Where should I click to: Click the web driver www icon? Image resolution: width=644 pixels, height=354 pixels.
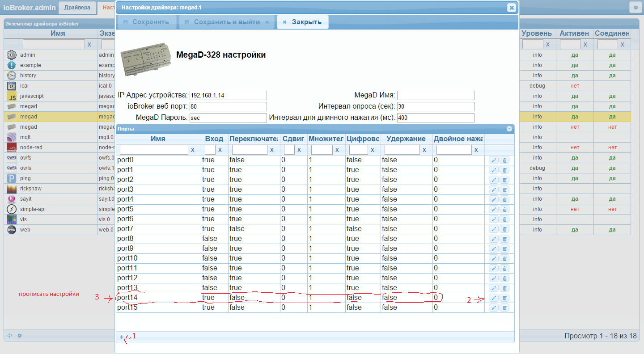click(x=12, y=230)
